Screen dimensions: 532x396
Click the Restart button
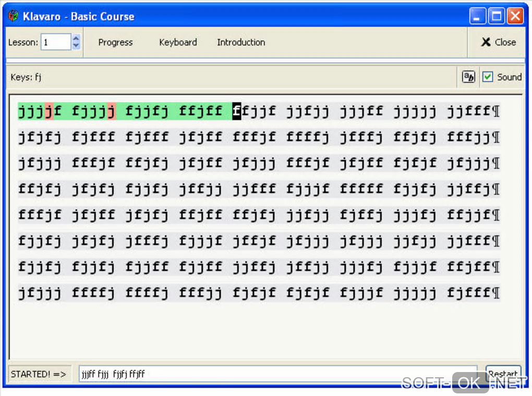503,374
